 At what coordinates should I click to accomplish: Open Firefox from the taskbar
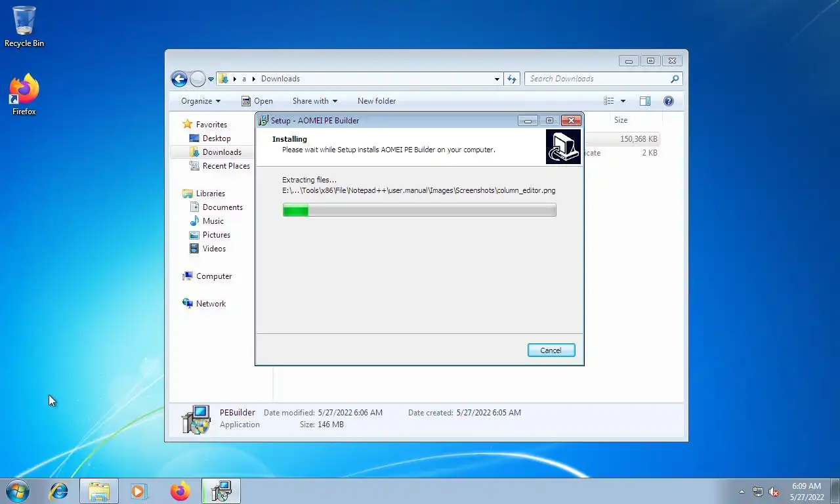point(180,491)
